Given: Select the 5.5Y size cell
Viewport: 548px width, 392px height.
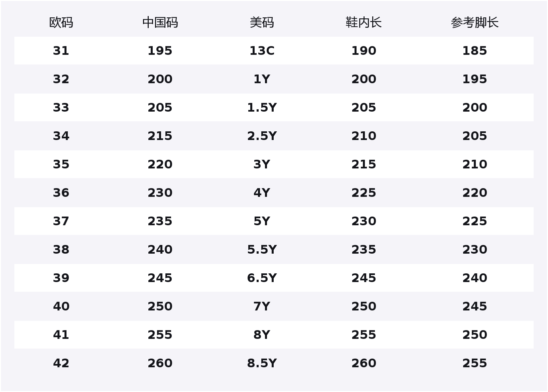Looking at the screenshot, I should (x=262, y=250).
